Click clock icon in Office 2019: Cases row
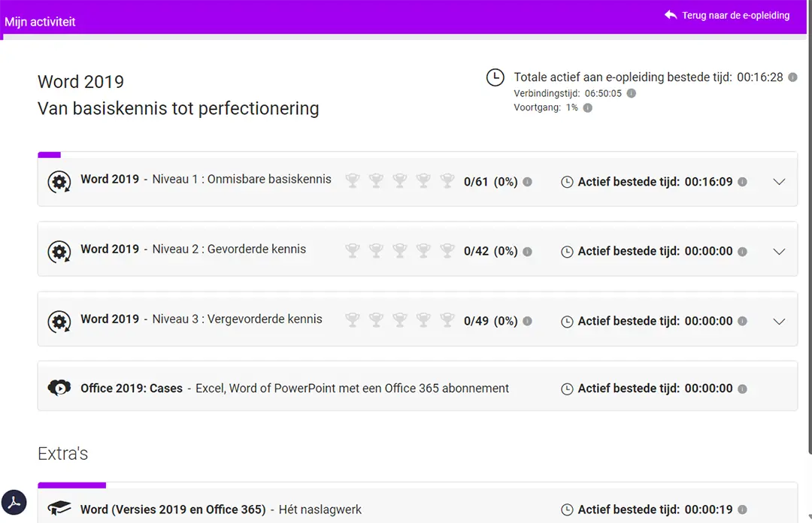The image size is (812, 523). 567,389
